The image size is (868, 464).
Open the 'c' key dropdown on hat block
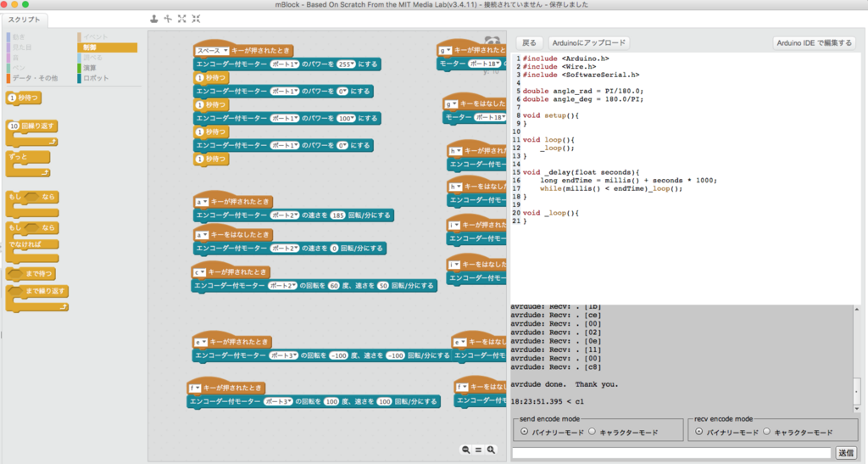tap(200, 272)
